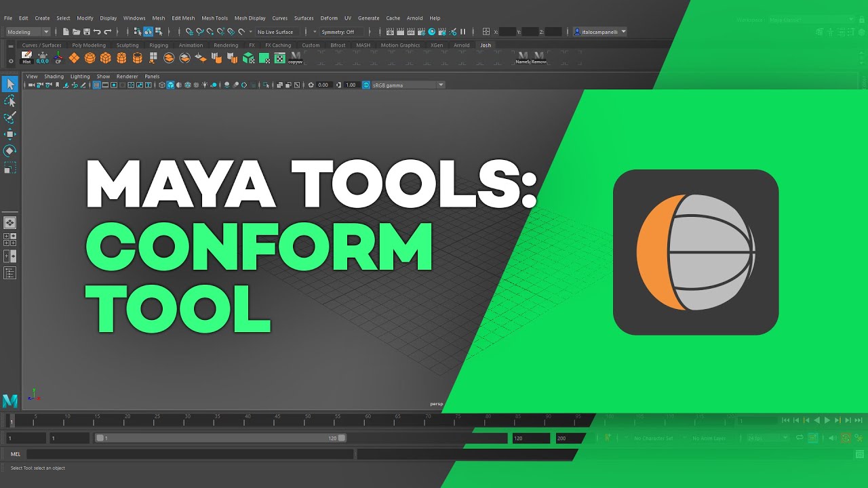Click the 0,0,0 shelf icon
The height and width of the screenshot is (488, 868).
pos(43,58)
